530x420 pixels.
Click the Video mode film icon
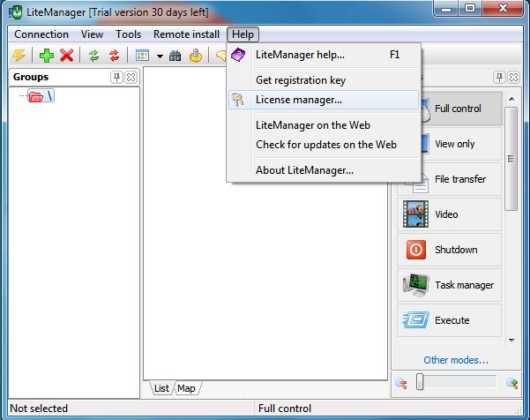pos(415,214)
